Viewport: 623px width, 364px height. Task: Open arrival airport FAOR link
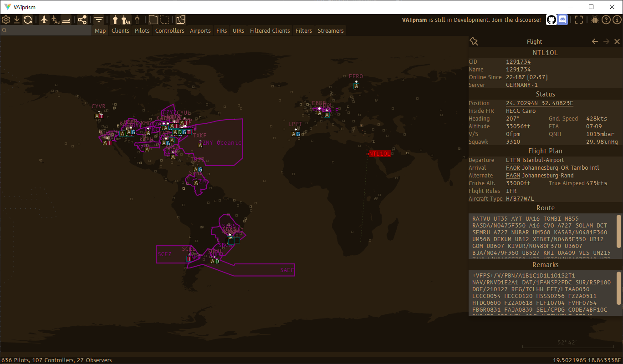pyautogui.click(x=513, y=168)
